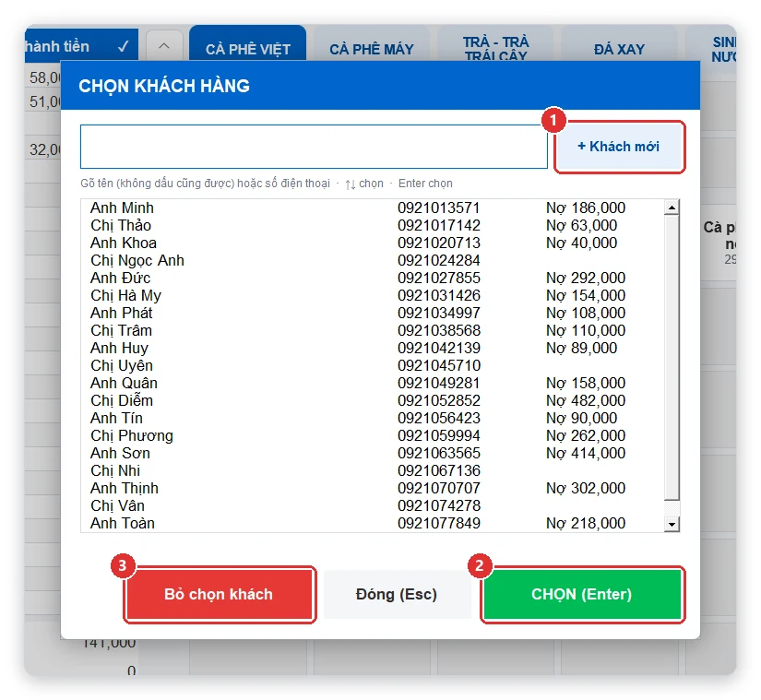Click customer Chị Hà My
The height and width of the screenshot is (700, 761).
coord(373,295)
